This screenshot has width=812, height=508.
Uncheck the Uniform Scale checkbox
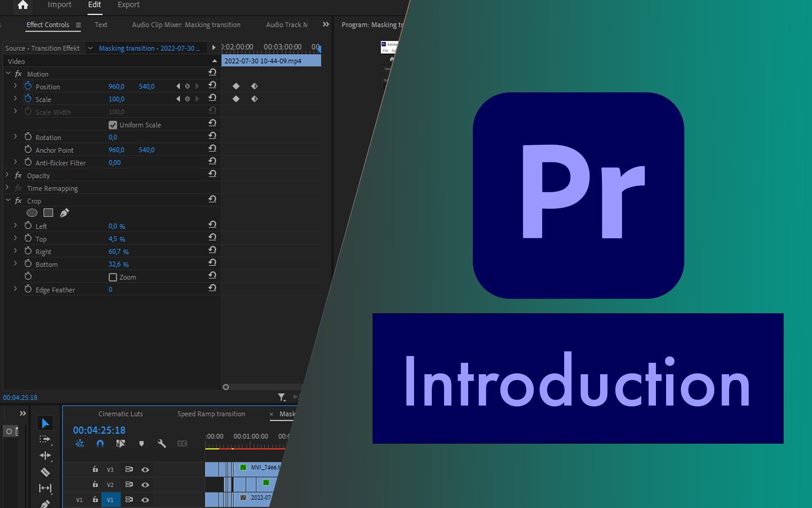pos(112,125)
